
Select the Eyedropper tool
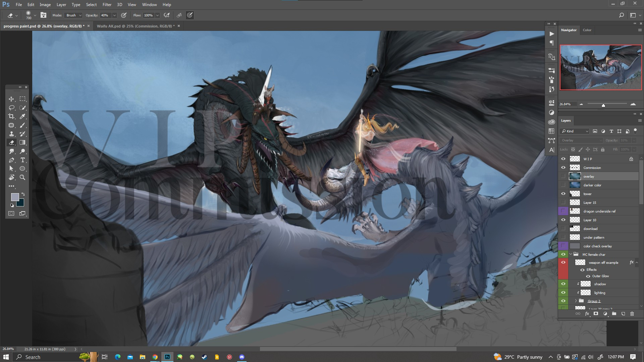(22, 117)
